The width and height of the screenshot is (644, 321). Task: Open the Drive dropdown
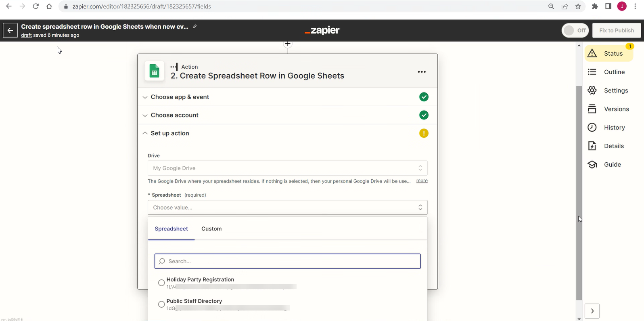(288, 168)
